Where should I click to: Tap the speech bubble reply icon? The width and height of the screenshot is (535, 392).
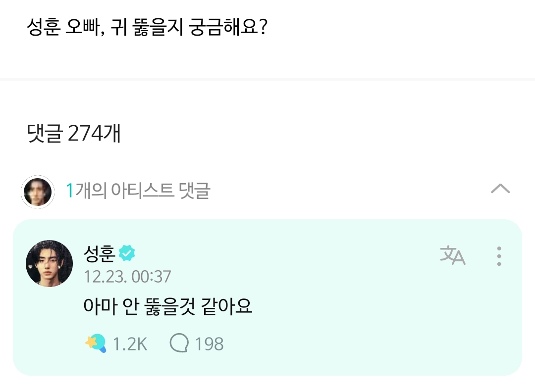point(179,343)
